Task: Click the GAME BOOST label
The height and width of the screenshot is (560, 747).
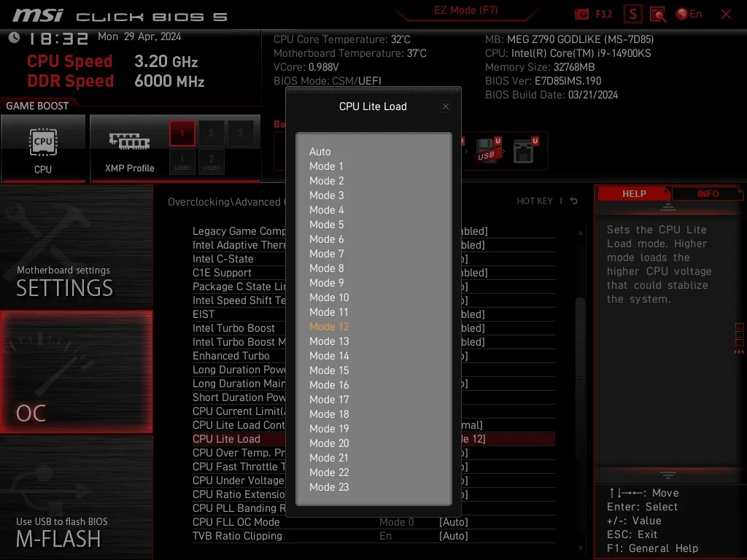Action: coord(37,106)
